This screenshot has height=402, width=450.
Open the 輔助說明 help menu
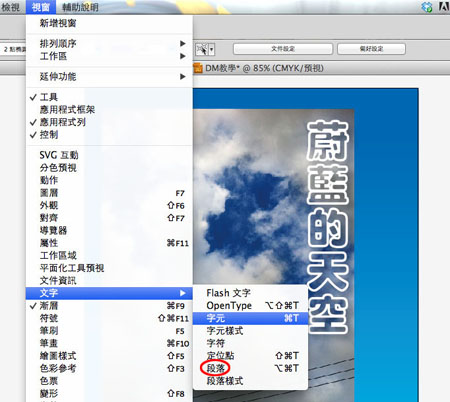pos(80,7)
